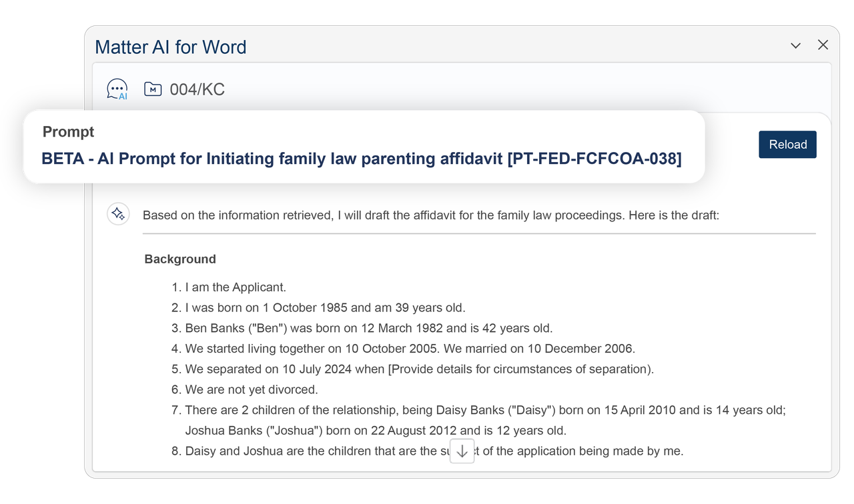Click the line about being born 1 October 1985
The height and width of the screenshot is (504, 854).
click(x=325, y=308)
